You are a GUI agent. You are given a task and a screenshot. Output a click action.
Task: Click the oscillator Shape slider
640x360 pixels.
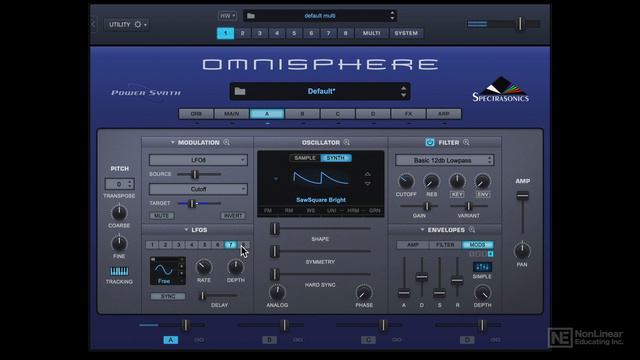pos(275,229)
